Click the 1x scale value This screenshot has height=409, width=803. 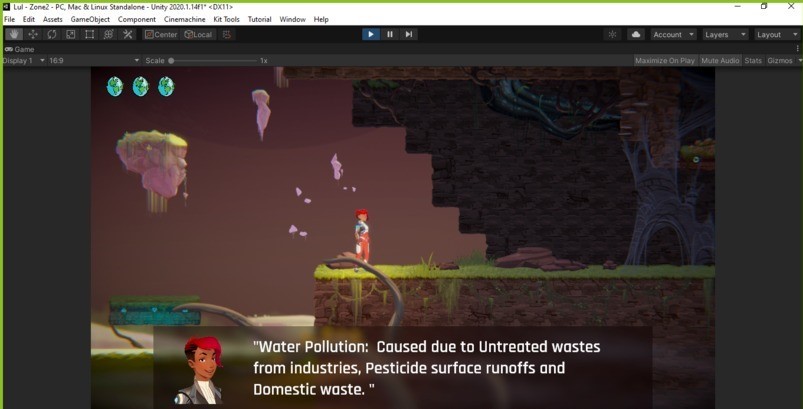(264, 60)
